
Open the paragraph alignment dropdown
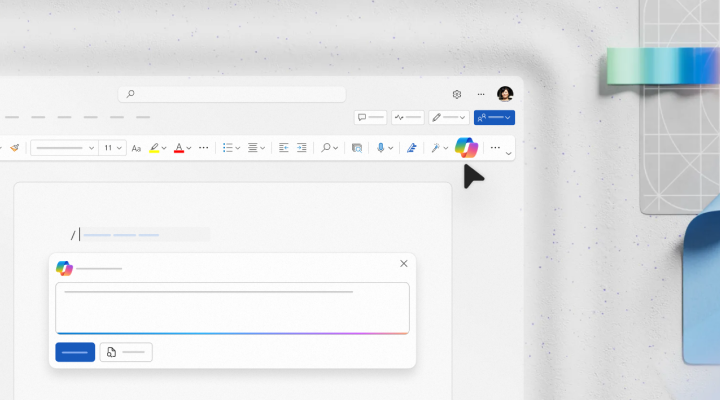pyautogui.click(x=257, y=148)
